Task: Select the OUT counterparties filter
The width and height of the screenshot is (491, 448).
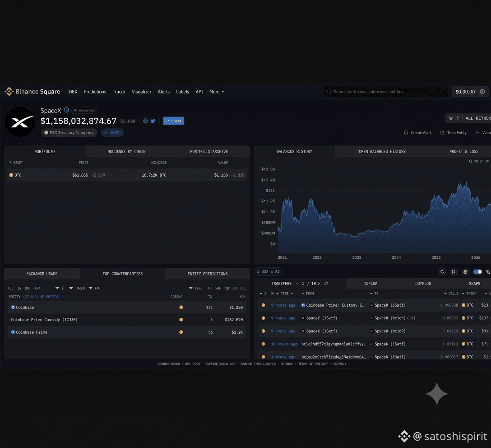Action: tap(28, 288)
